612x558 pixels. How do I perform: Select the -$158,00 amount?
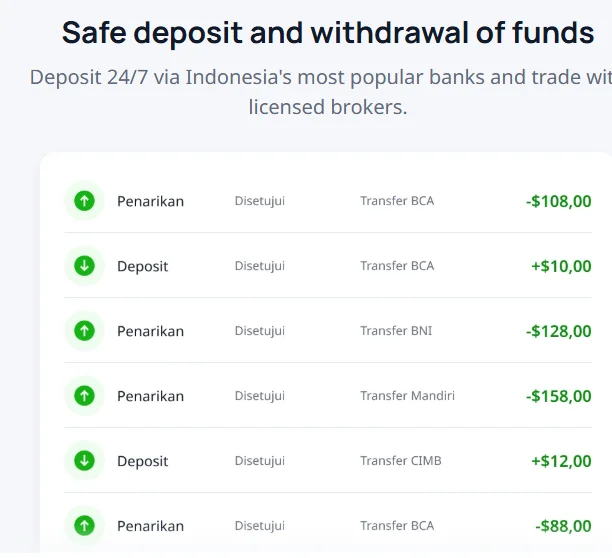coord(559,396)
